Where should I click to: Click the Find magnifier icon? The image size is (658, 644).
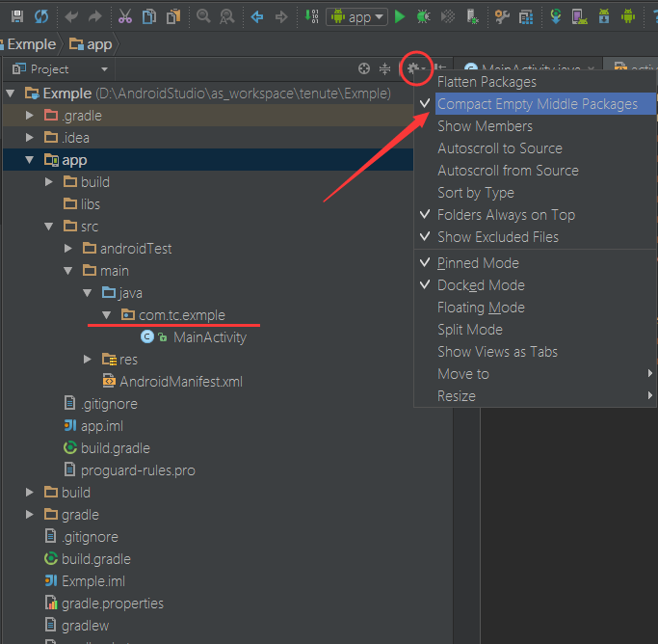(203, 16)
